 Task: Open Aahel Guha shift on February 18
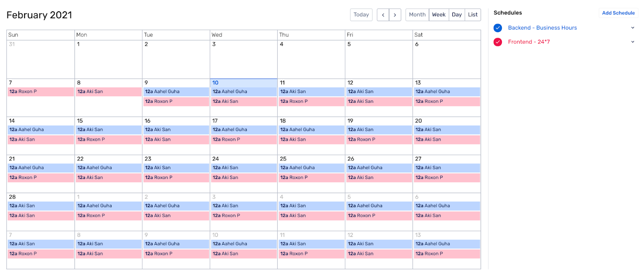[x=312, y=130]
